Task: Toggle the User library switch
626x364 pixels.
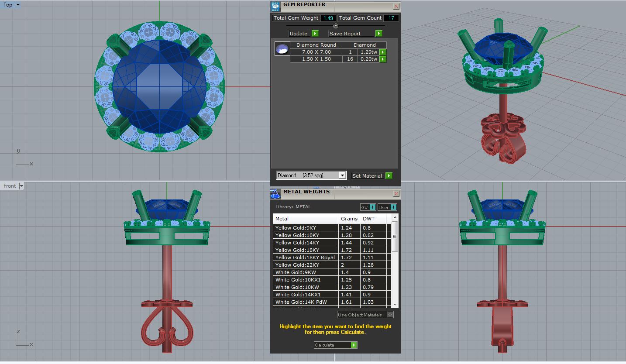Action: (387, 207)
